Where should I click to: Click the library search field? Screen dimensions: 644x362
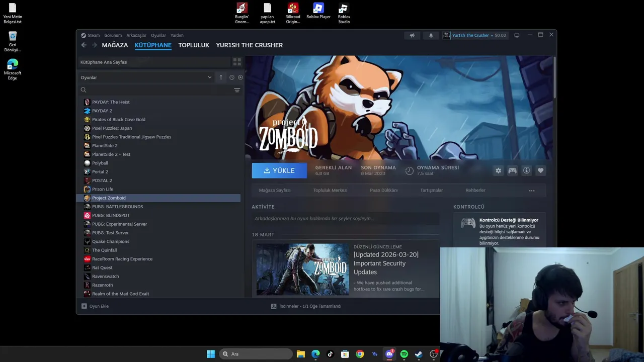click(x=156, y=90)
